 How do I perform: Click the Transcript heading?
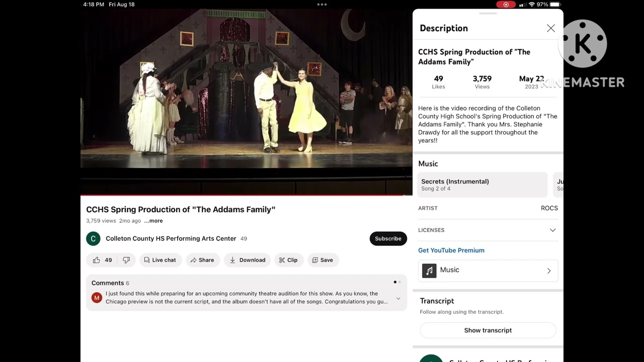tap(437, 301)
